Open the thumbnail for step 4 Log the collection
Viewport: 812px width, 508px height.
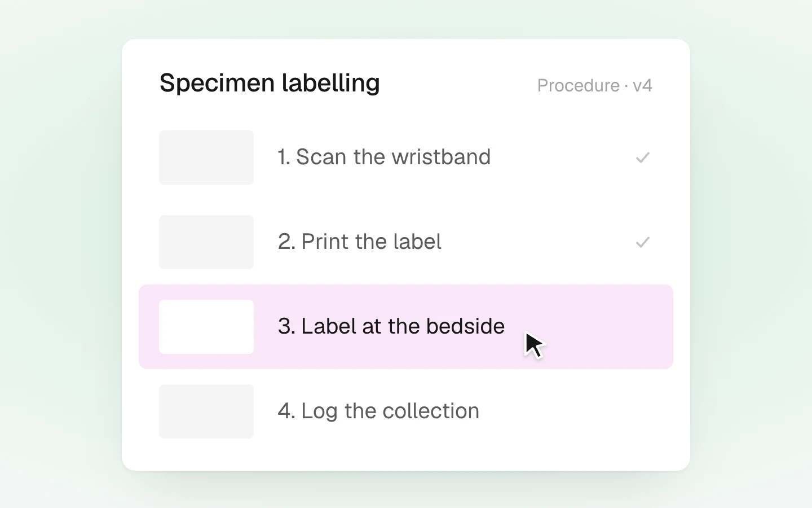[x=206, y=411]
